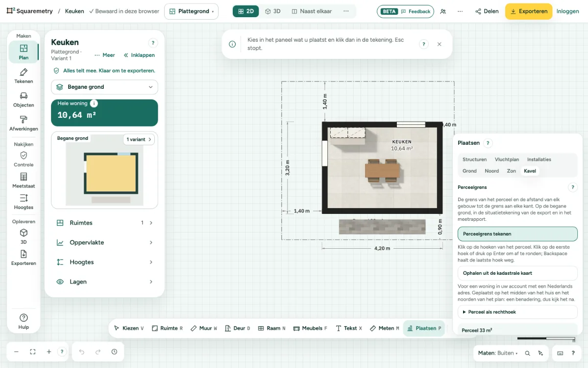Click the undo arrow icon
The width and height of the screenshot is (588, 368).
82,352
